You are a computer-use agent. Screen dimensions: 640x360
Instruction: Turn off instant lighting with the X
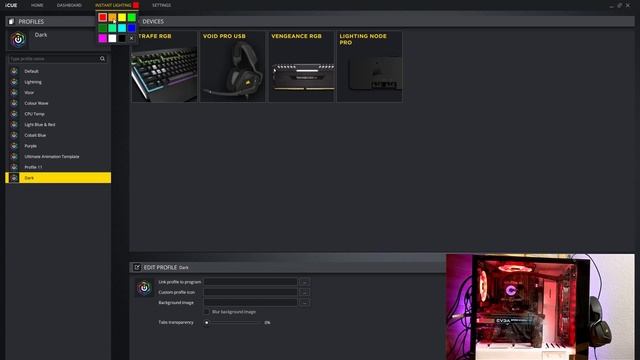click(131, 38)
